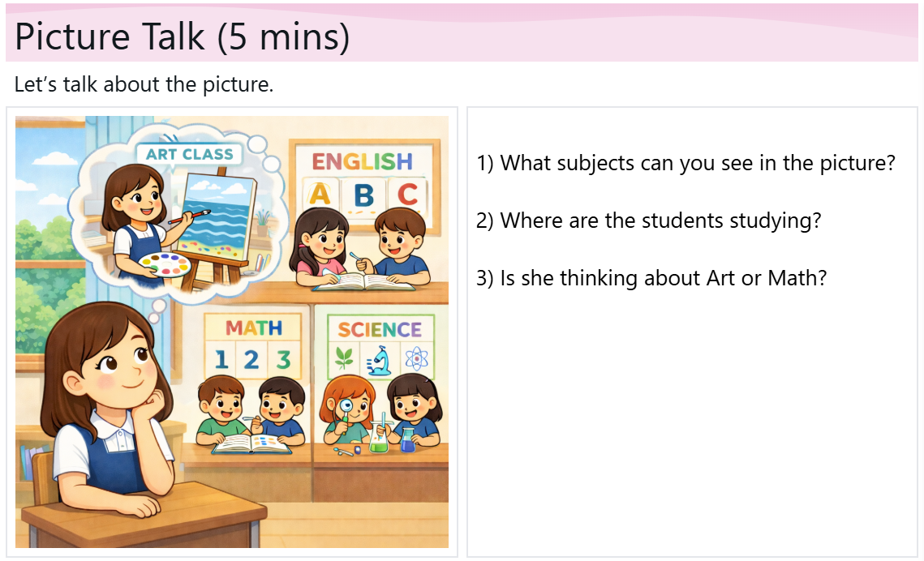Select the question about subjects in the picture

(685, 163)
